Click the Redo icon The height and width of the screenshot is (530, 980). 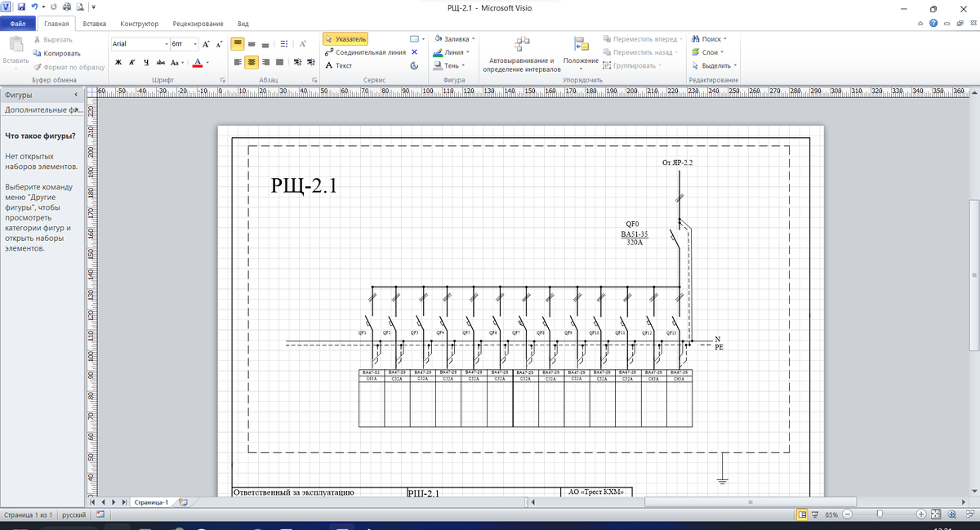[x=54, y=7]
